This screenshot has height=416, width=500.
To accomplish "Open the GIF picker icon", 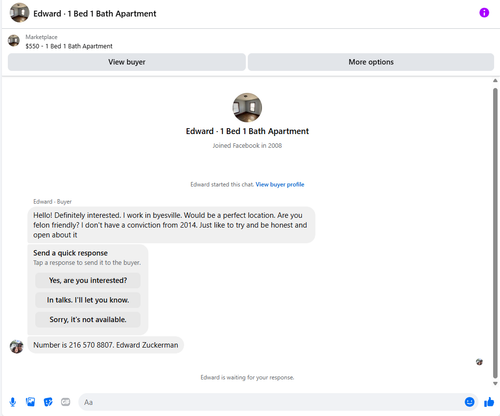I will (x=66, y=402).
